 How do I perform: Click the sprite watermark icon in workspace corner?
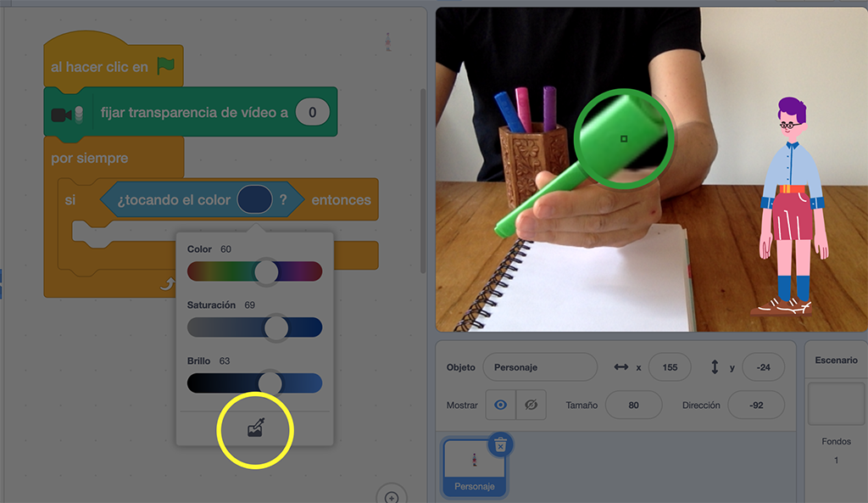[x=388, y=42]
